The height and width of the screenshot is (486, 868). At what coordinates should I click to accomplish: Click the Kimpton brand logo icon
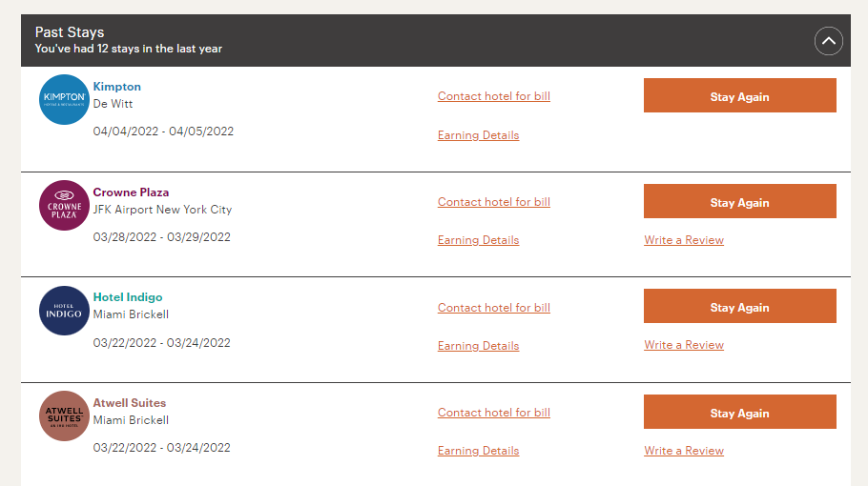(64, 99)
